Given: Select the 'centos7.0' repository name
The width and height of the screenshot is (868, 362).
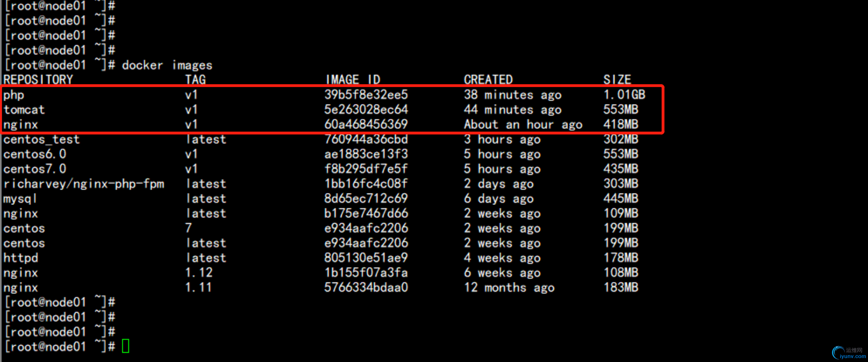Looking at the screenshot, I should [x=35, y=169].
